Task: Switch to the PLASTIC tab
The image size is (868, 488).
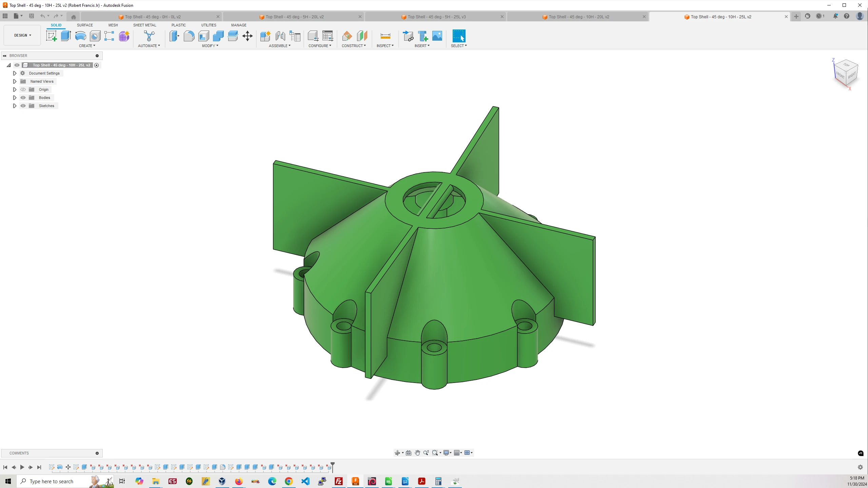Action: click(x=178, y=25)
